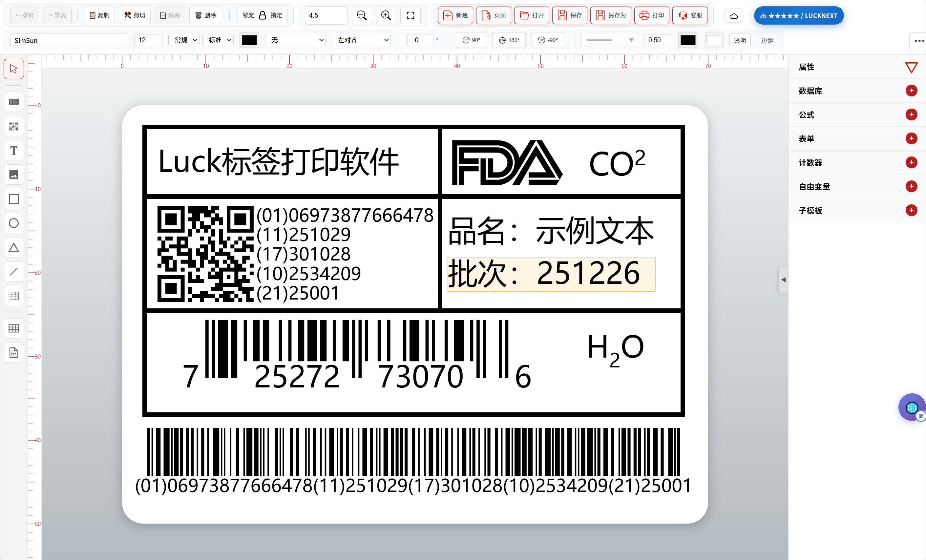Rotate element minus 90 degrees
926x560 pixels.
coord(548,40)
